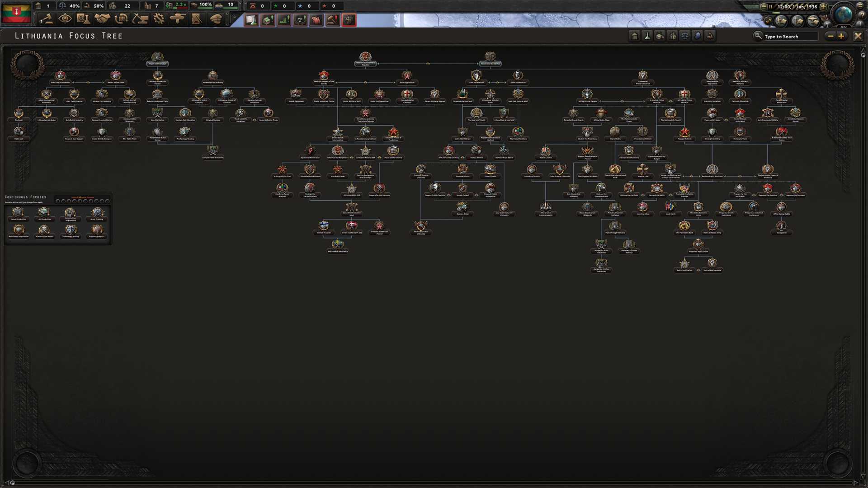Open the Research screen from the top toolbar

point(83,19)
